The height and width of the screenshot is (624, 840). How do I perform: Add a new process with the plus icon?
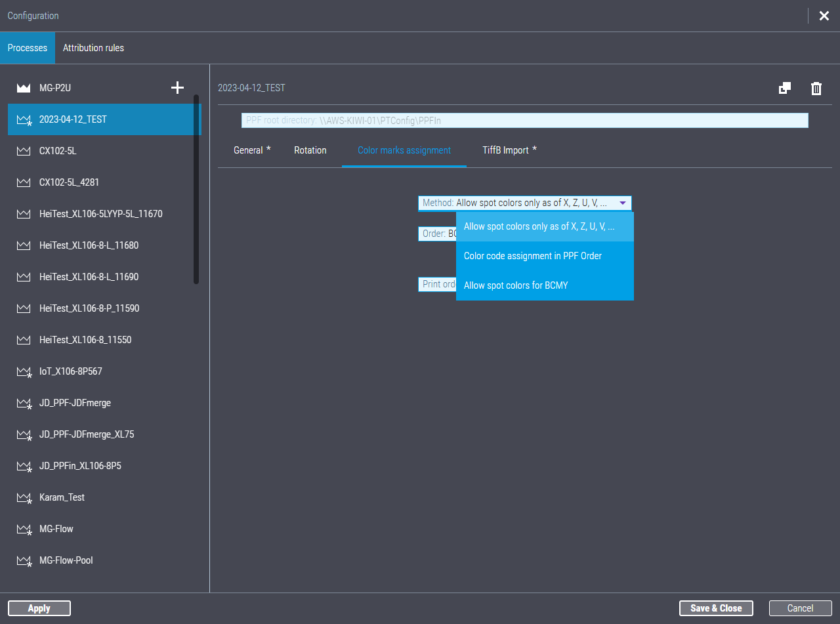point(177,87)
